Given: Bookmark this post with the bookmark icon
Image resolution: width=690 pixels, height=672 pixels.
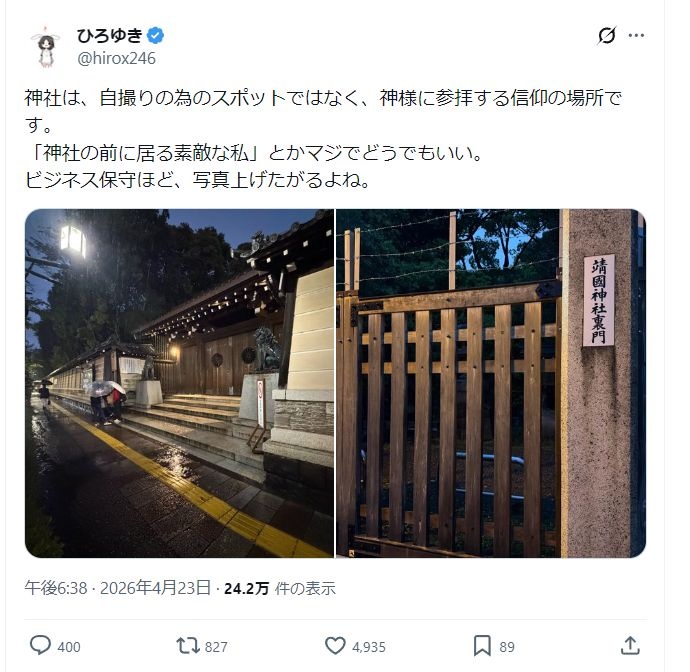Looking at the screenshot, I should (482, 646).
